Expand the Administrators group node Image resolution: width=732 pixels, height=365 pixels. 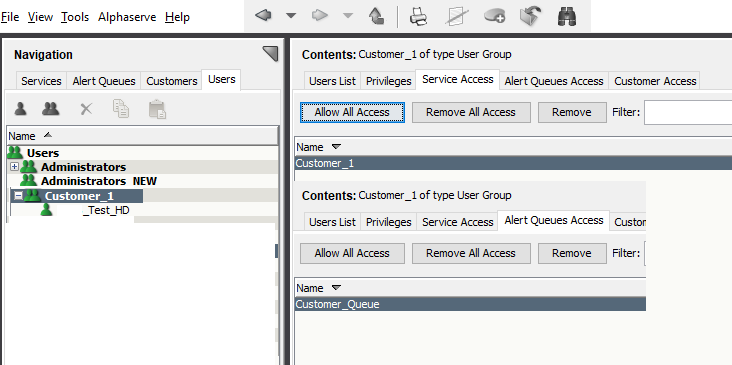click(14, 167)
